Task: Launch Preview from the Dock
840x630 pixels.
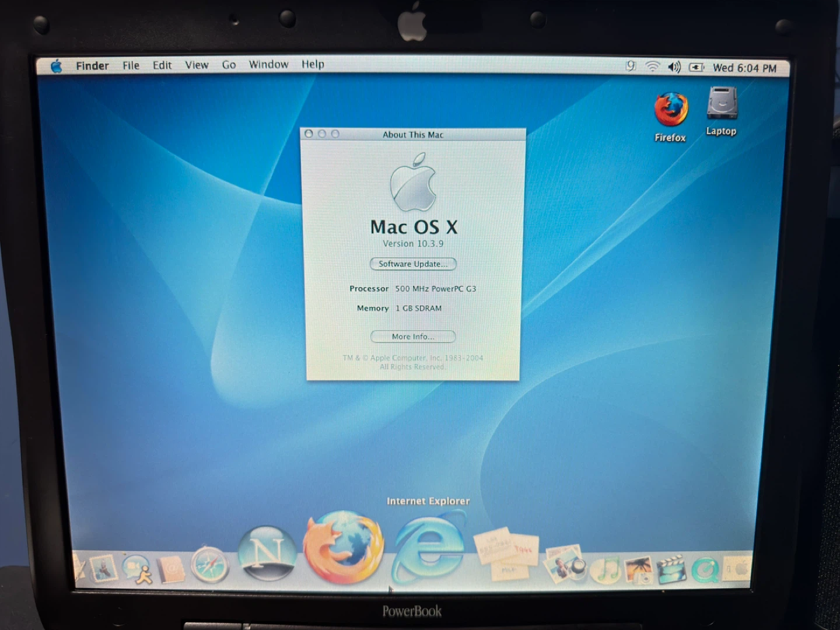Action: 565,565
